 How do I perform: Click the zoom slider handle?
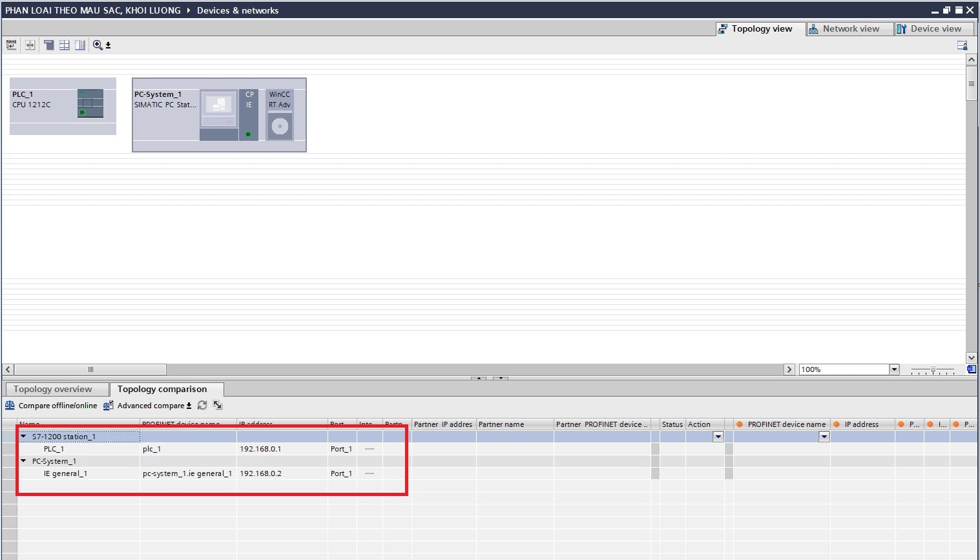tap(933, 369)
